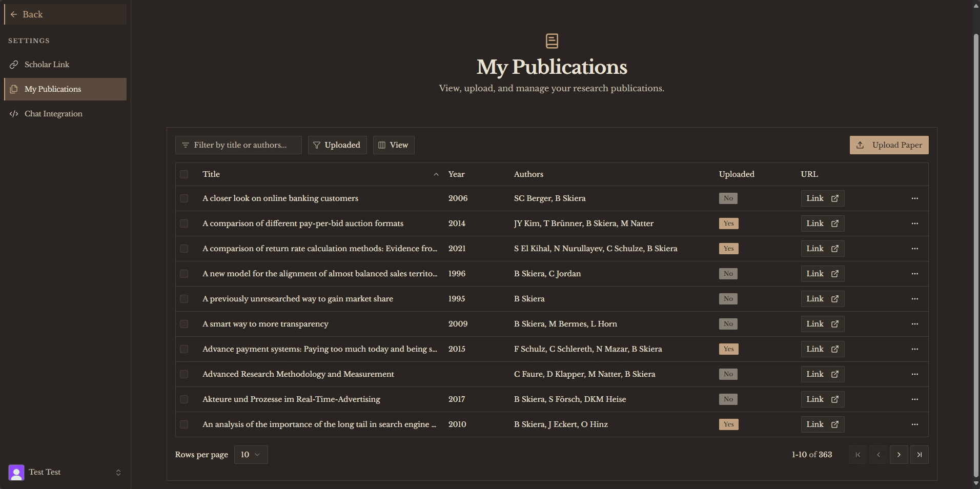Open row actions for 'Advanced Research Methodology and Measurement'
Viewport: 980px width, 489px height.
pyautogui.click(x=915, y=374)
